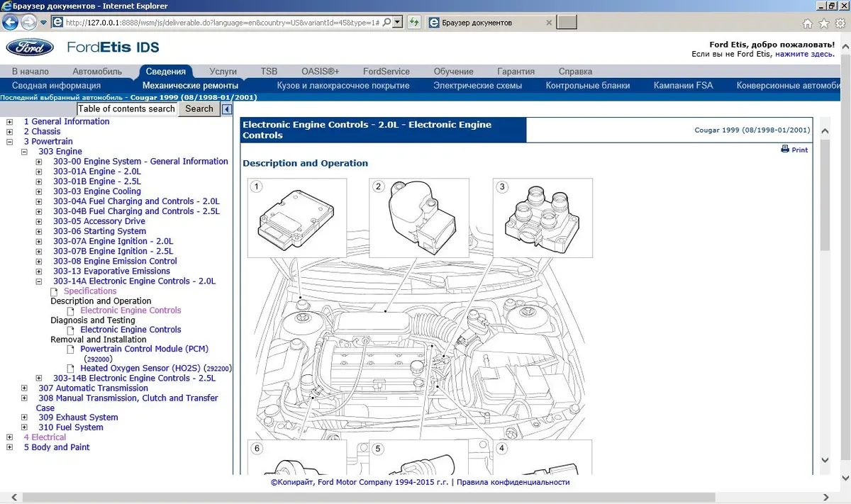
Task: Open Правила конфиденциальности link
Action: [x=513, y=482]
